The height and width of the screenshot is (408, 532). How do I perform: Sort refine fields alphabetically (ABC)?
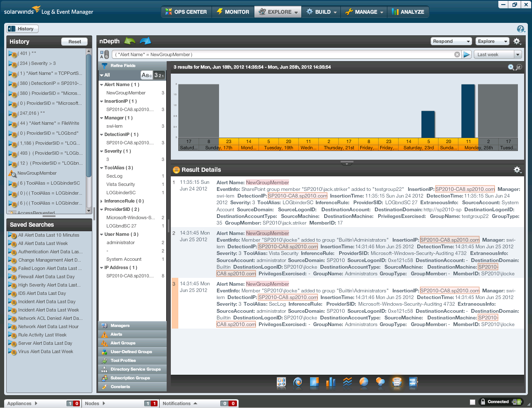[x=147, y=75]
